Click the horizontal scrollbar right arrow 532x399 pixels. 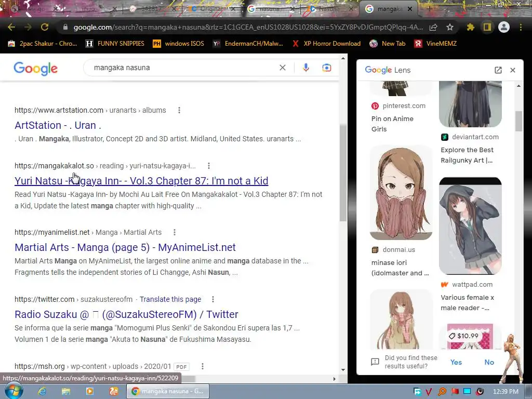tap(334, 379)
